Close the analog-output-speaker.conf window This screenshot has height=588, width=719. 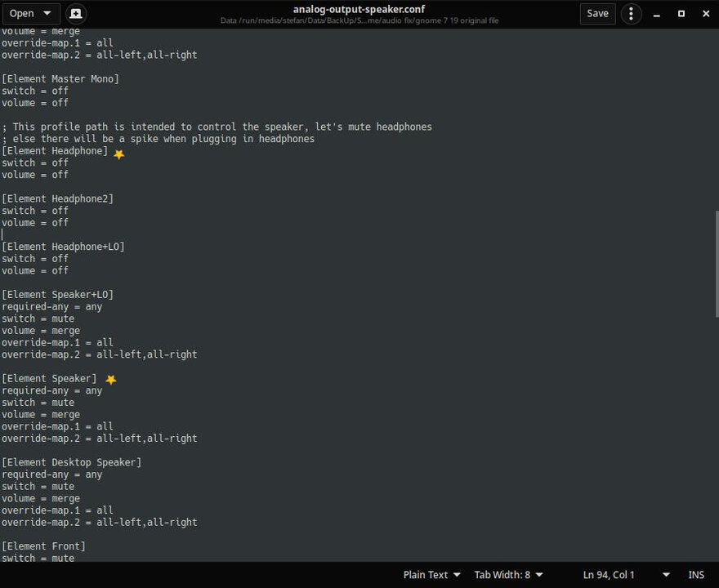pos(706,14)
